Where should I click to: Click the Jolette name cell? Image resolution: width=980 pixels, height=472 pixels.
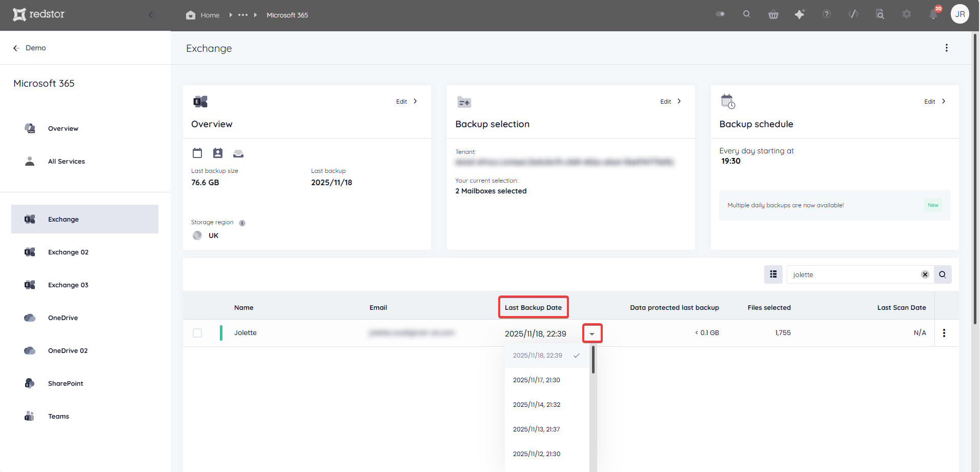coord(246,333)
